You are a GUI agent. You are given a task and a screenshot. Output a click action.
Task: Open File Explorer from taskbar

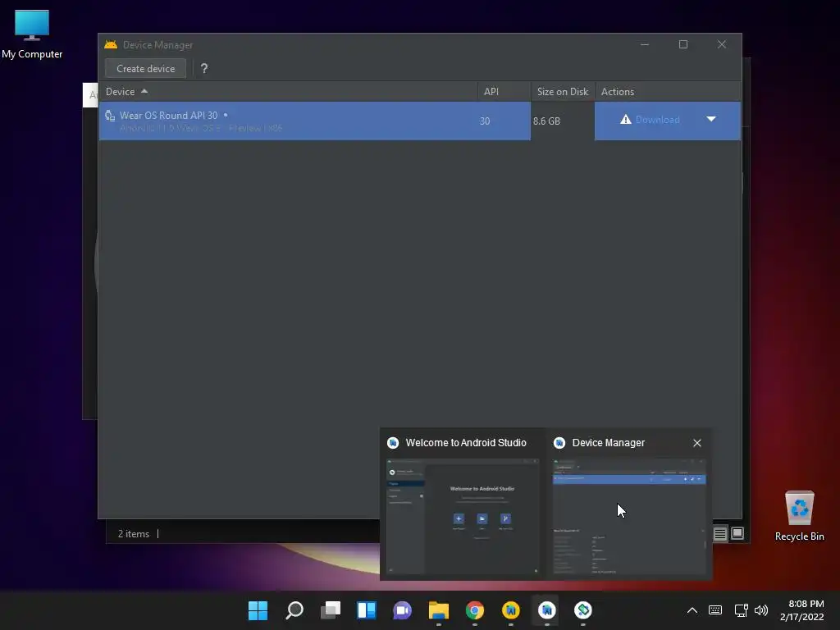(x=439, y=610)
